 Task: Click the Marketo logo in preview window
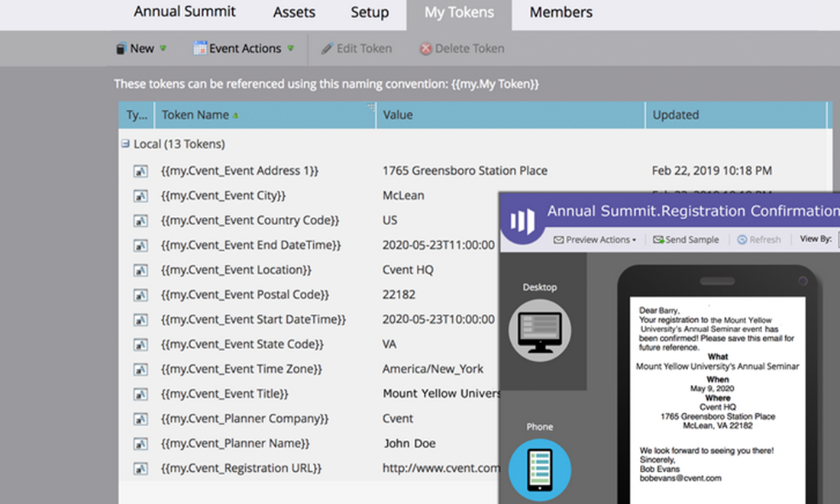click(x=522, y=220)
